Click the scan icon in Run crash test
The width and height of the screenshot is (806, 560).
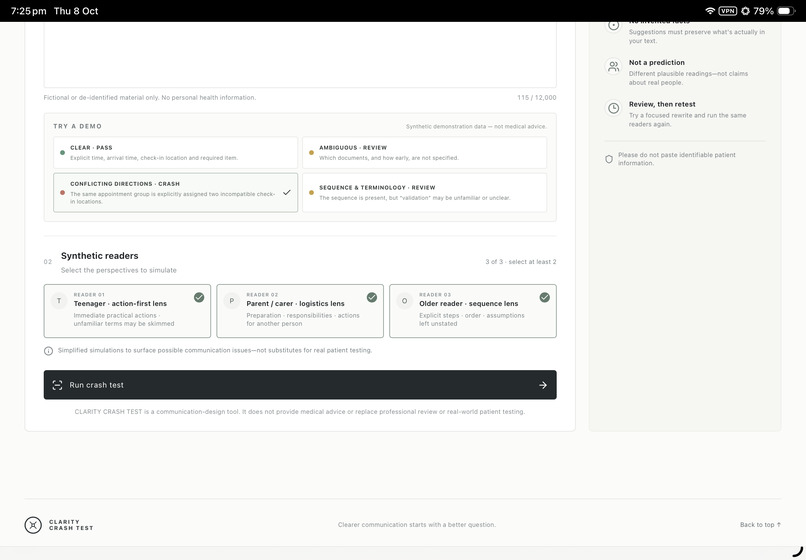(x=57, y=385)
